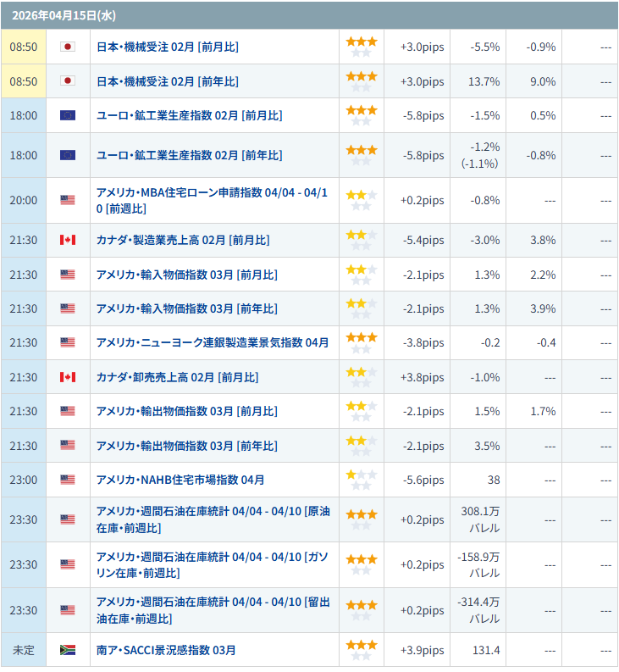
Task: Open アメリカ・輸入物価指数 03月 [前年比]
Action: 186,308
